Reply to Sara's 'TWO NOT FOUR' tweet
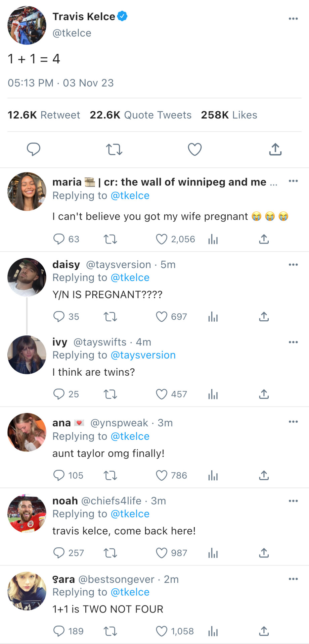 [x=59, y=631]
